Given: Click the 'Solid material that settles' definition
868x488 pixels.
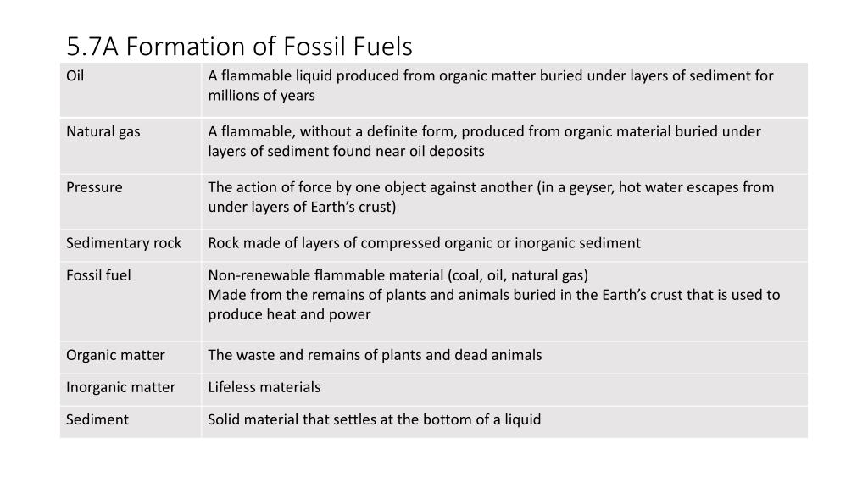Looking at the screenshot, I should [374, 419].
